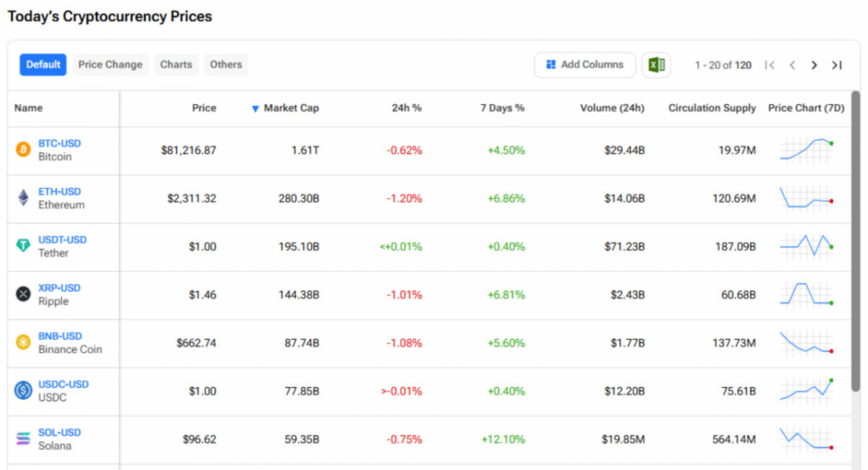Click Bitcoin 24h change -0.62%
Image resolution: width=868 pixels, height=470 pixels.
click(404, 150)
